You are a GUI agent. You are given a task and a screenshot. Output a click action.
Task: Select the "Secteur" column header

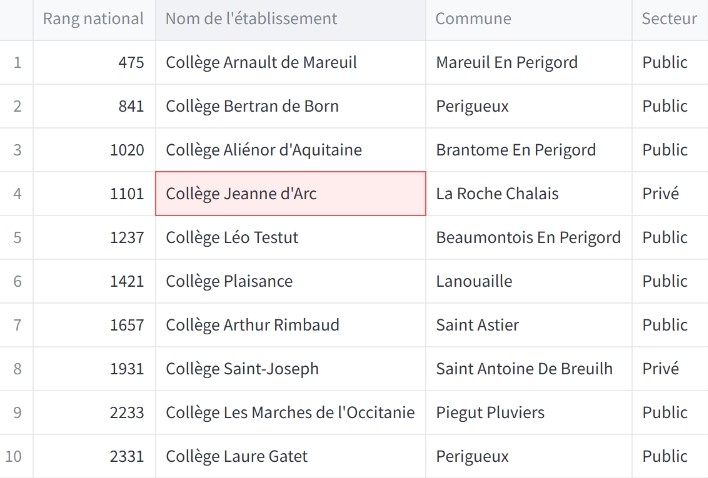tap(669, 19)
